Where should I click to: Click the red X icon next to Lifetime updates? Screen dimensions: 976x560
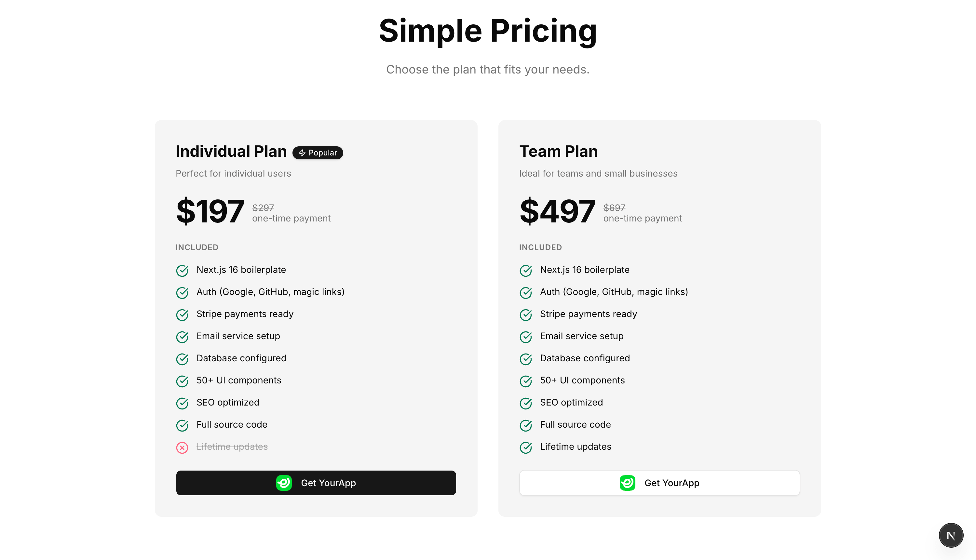coord(182,447)
